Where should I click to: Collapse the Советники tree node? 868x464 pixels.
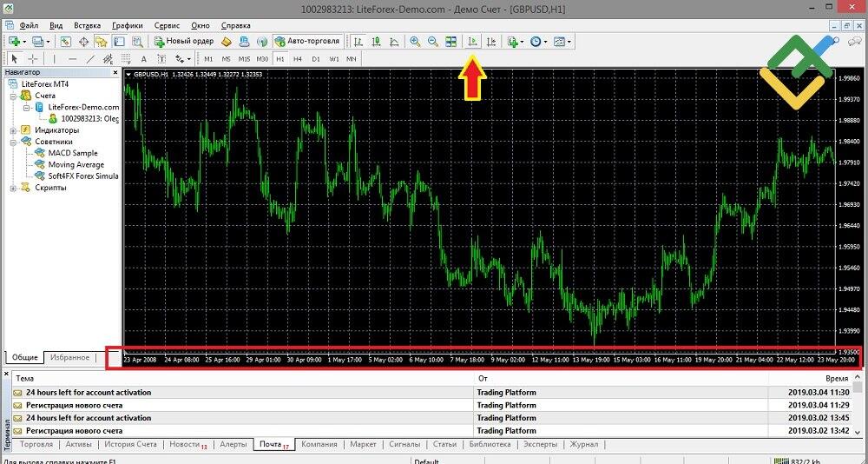pyautogui.click(x=13, y=142)
